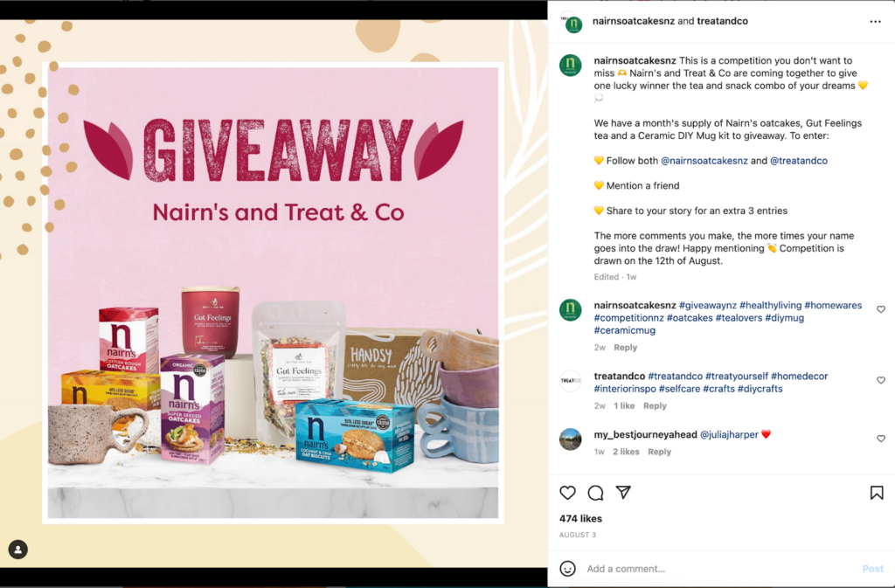Open @nairnsoatcakesnz mention link in caption
Image resolution: width=895 pixels, height=588 pixels.
[704, 161]
